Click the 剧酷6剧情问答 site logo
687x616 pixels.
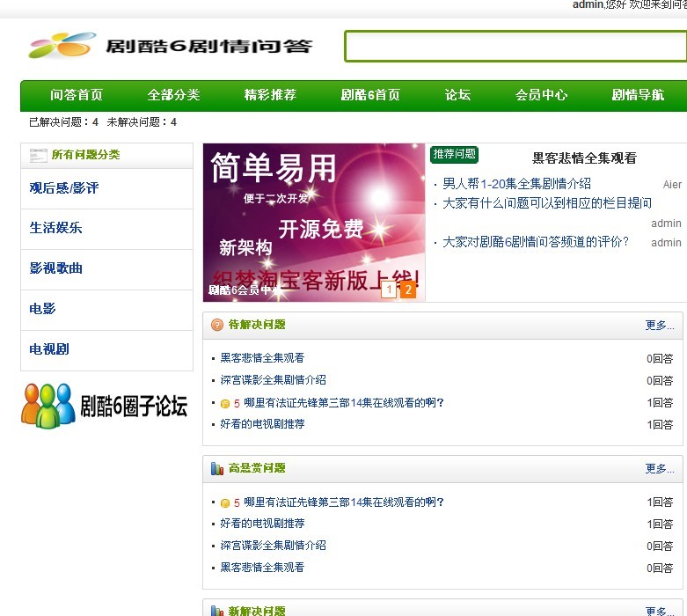(x=170, y=46)
